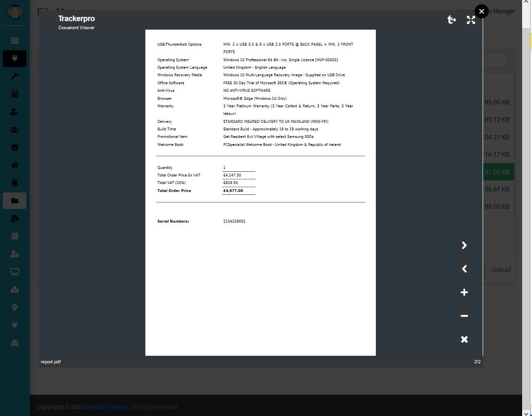
Task: Select the folder File Manager sidebar icon
Action: pyautogui.click(x=15, y=201)
